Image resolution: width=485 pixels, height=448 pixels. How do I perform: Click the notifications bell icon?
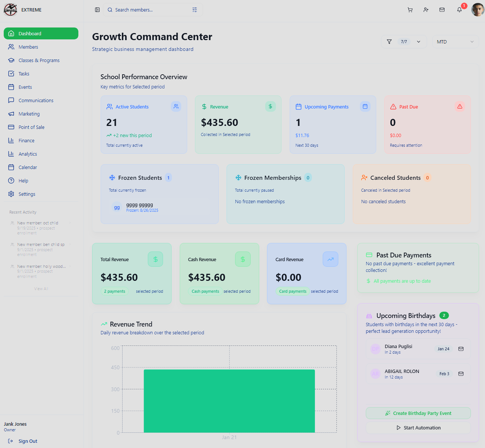click(459, 10)
